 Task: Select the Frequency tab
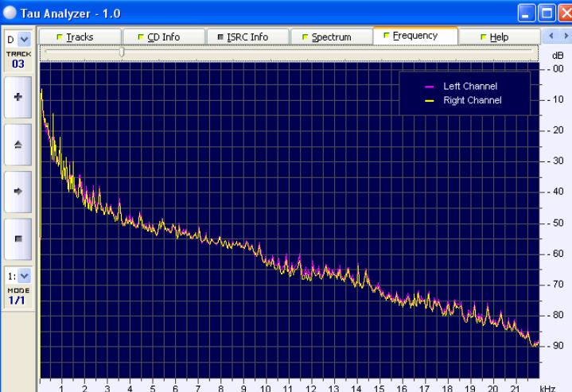(415, 36)
